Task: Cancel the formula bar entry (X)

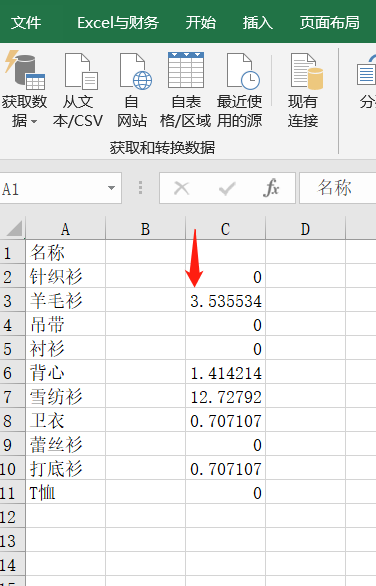Action: click(x=182, y=188)
